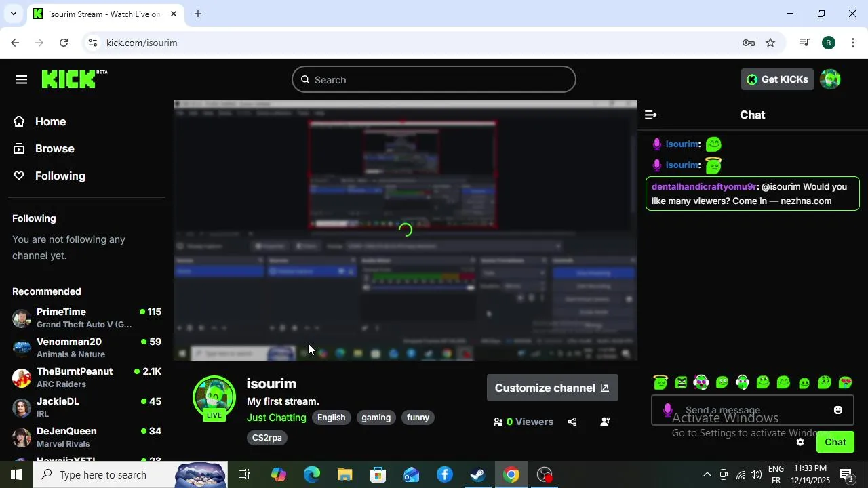Click Customize channel button
Image resolution: width=868 pixels, height=488 pixels.
coord(552,388)
